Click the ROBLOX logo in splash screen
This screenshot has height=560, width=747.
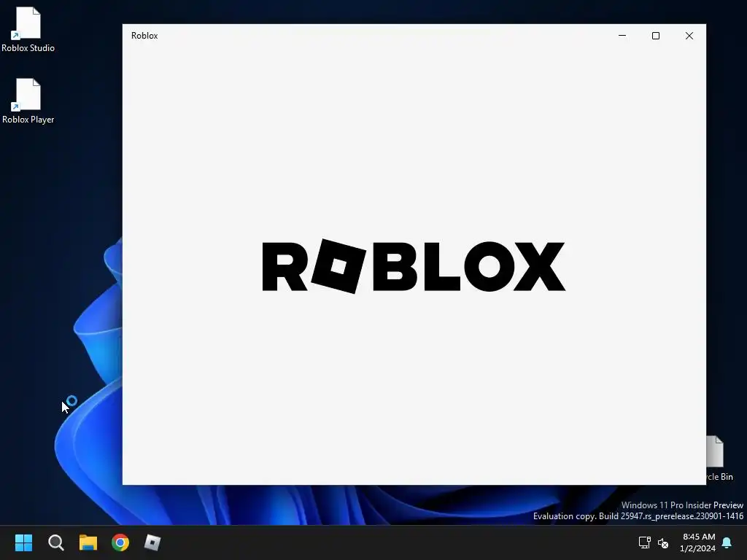[414, 266]
